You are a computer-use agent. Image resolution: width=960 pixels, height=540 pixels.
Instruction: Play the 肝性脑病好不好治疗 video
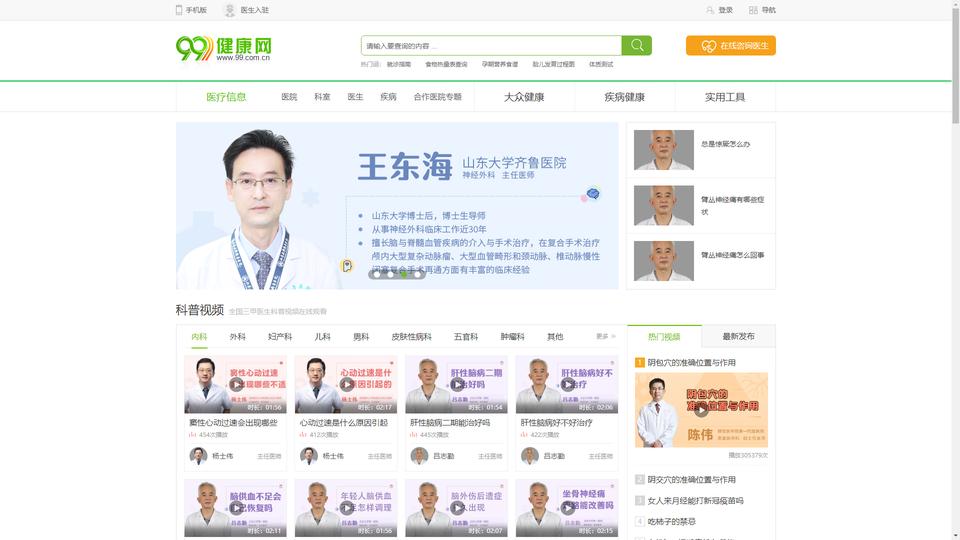[567, 384]
